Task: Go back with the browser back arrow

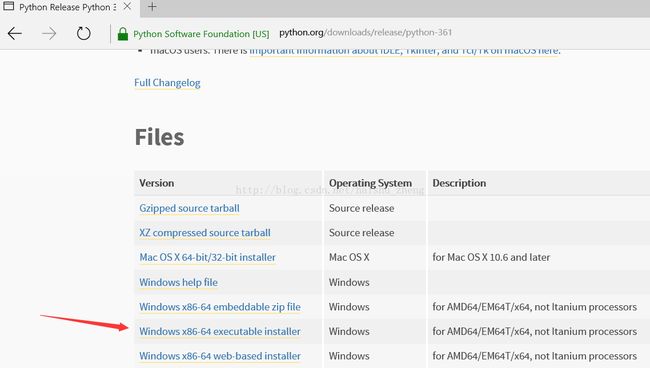Action: (x=15, y=34)
